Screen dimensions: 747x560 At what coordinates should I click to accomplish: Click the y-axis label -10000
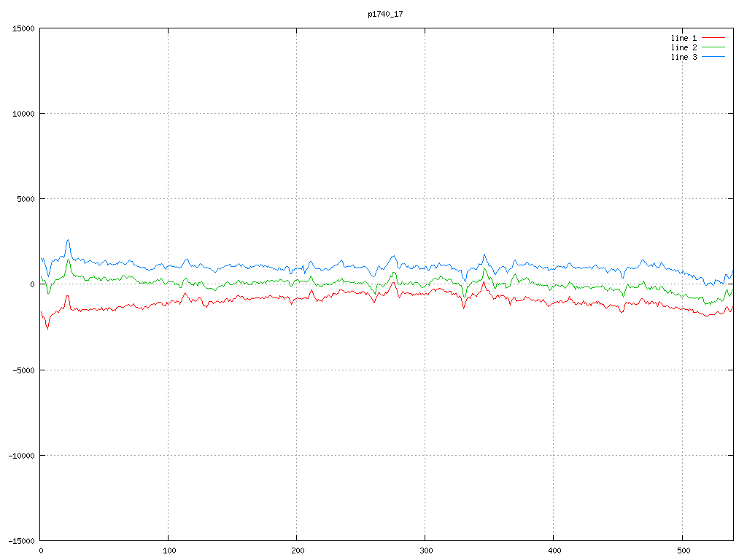tap(22, 456)
